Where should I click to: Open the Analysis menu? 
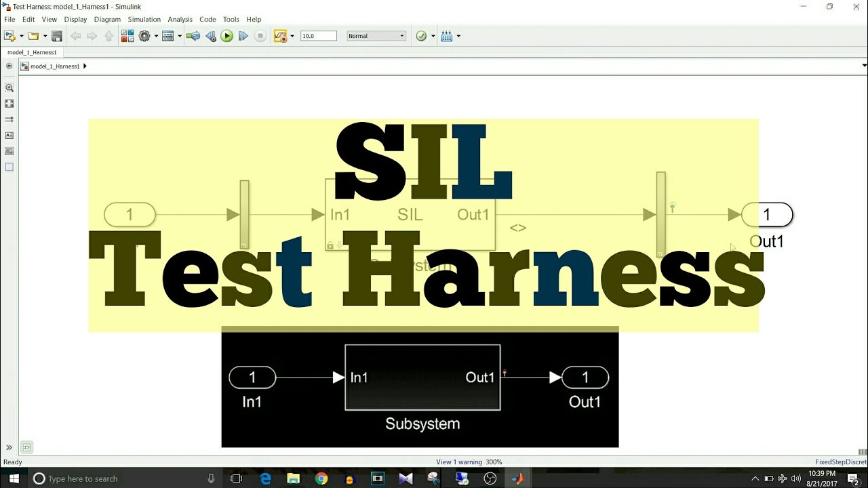point(180,20)
